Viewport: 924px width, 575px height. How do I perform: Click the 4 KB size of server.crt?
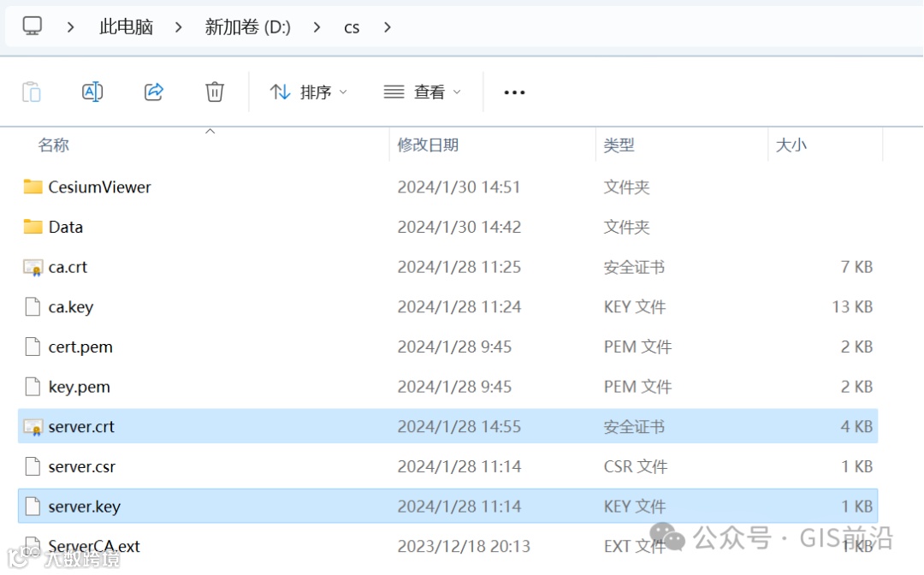click(x=856, y=426)
